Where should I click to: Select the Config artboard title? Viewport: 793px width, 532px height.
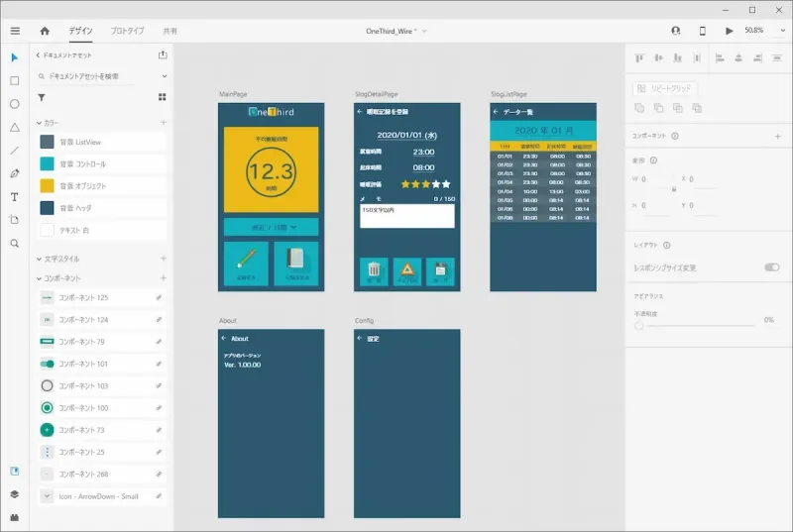[x=364, y=321]
